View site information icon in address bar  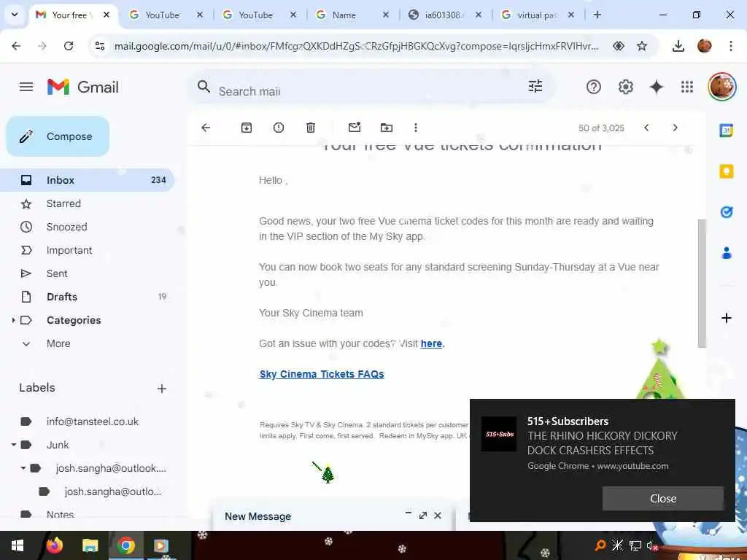coord(99,46)
